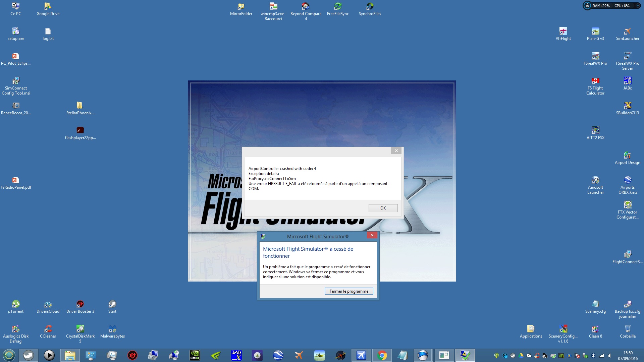Image resolution: width=644 pixels, height=362 pixels.
Task: Open the FlightConnectS desktop icon
Action: click(x=628, y=257)
